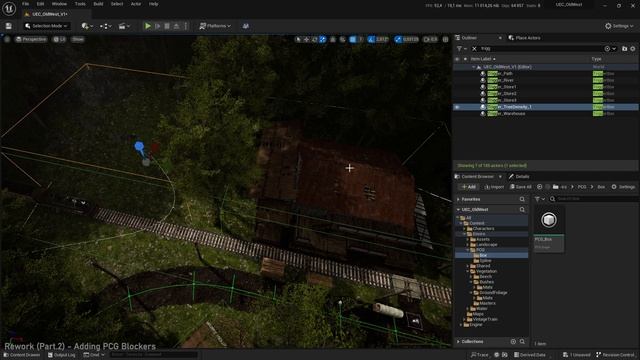This screenshot has height=360, width=640.
Task: Open the editor Settings dropdown top right
Action: click(619, 26)
